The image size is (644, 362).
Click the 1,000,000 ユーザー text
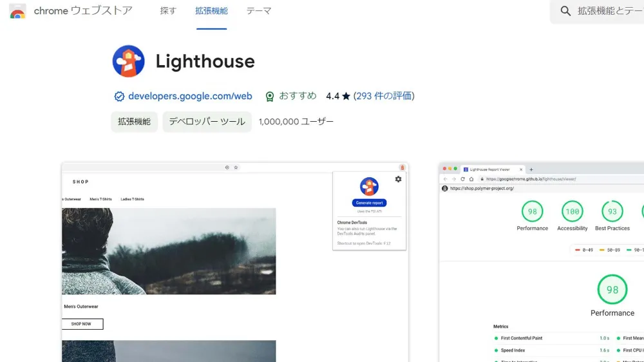296,122
